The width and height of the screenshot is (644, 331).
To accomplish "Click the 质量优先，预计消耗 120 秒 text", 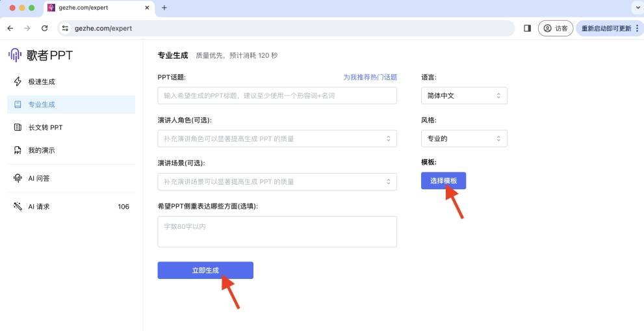I will tap(237, 55).
